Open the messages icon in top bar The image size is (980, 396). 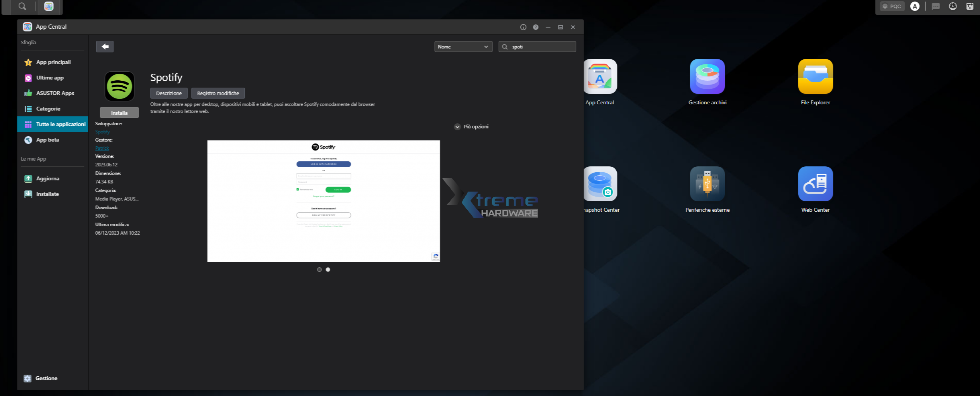pos(936,6)
